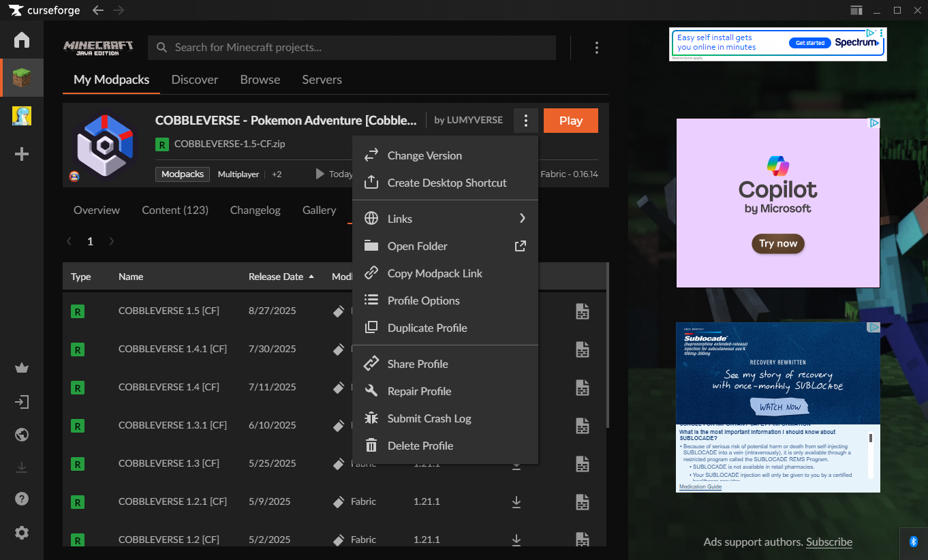Click the globe icon in sidebar
This screenshot has height=560, width=928.
pyautogui.click(x=22, y=435)
